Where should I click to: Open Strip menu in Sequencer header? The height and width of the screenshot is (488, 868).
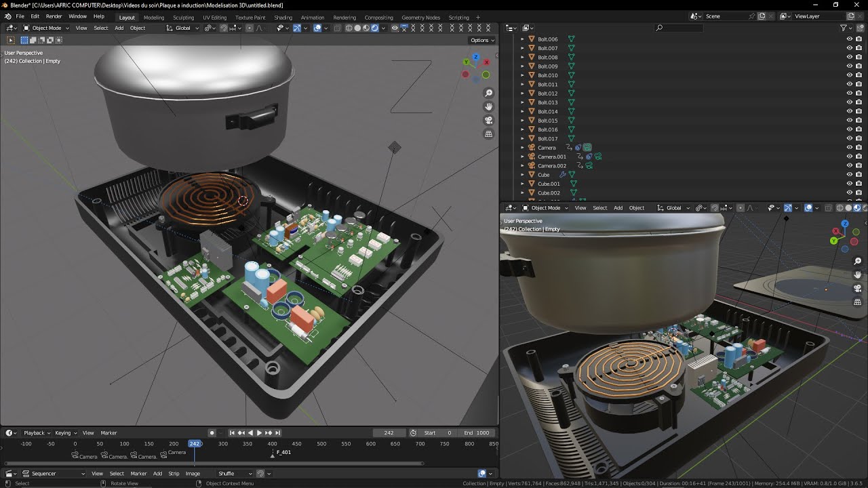pos(174,473)
